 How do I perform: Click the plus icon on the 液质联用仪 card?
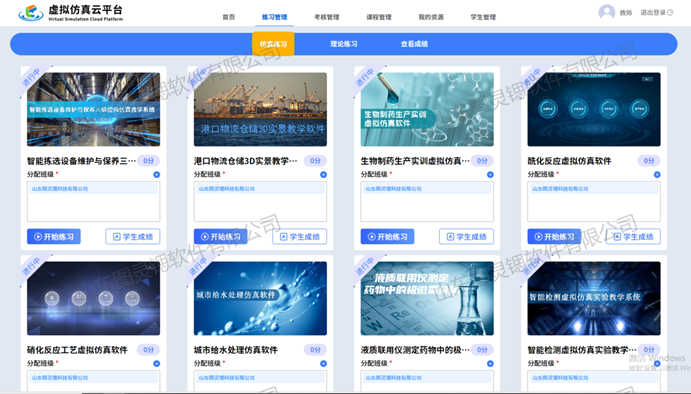(490, 364)
